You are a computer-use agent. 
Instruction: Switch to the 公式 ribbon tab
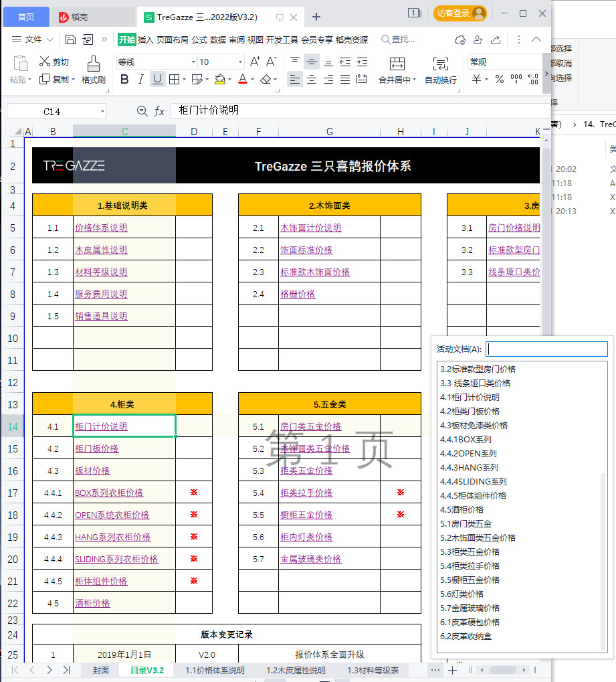click(199, 40)
